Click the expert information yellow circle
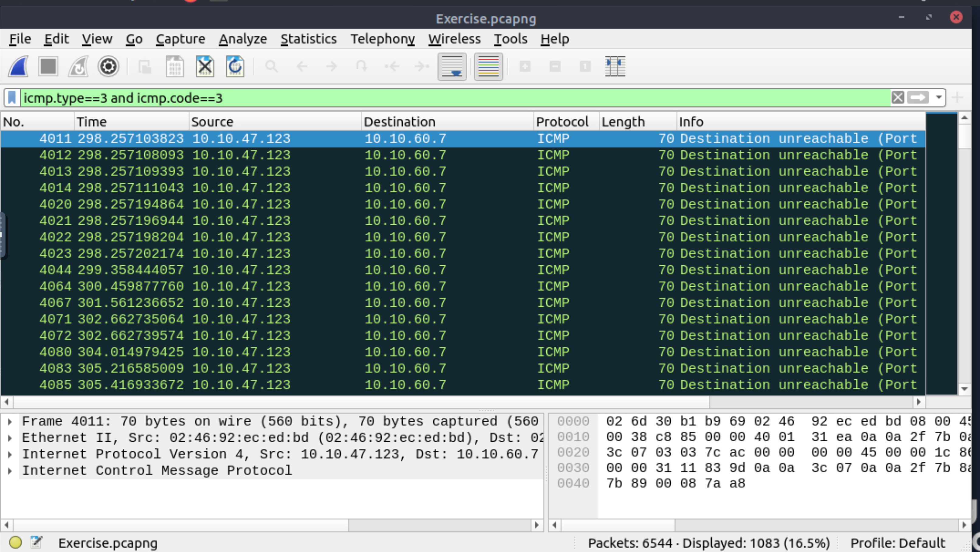Image resolution: width=980 pixels, height=552 pixels. coord(15,542)
